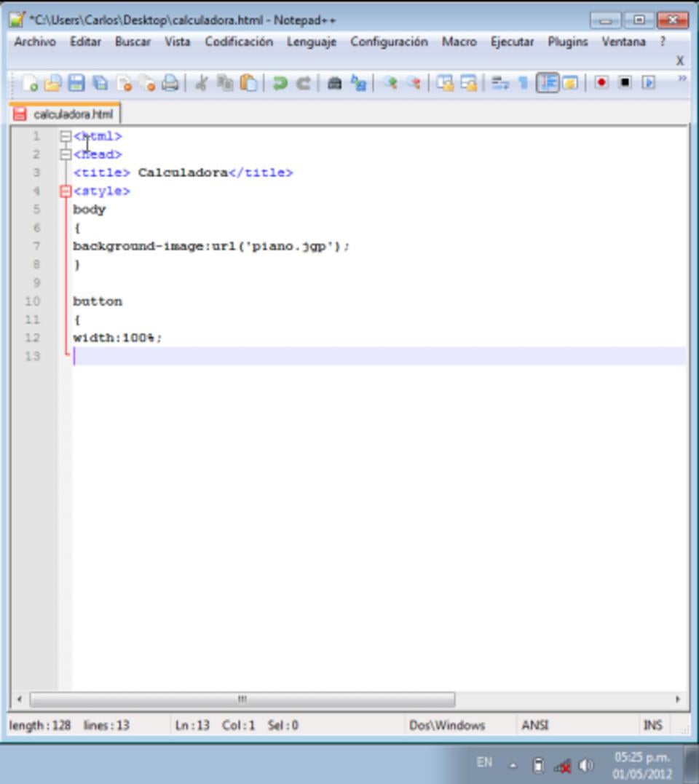The image size is (699, 784).
Task: Click the ANSI encoding status entry
Action: pyautogui.click(x=535, y=725)
